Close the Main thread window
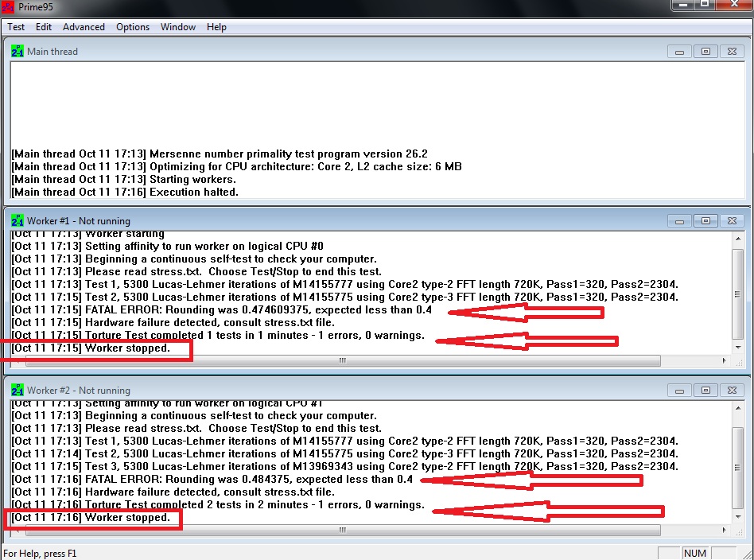Image resolution: width=754 pixels, height=560 pixels. (732, 52)
